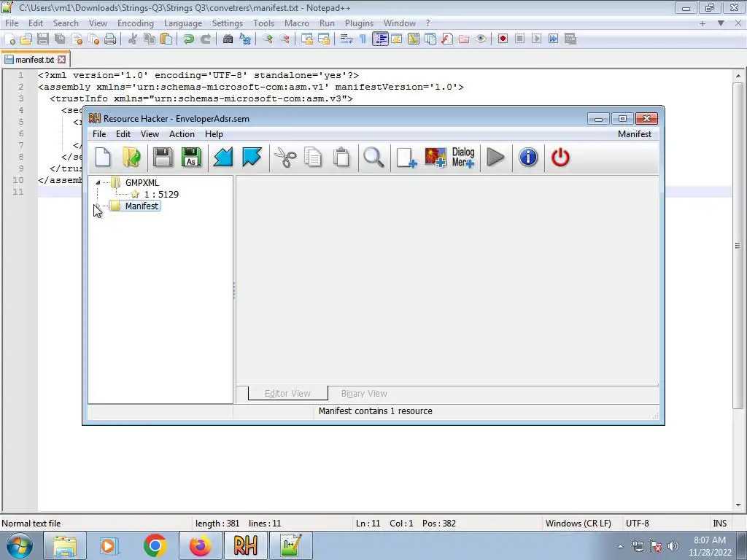Click the Paste clipboard icon in Resource Hacker

click(x=341, y=157)
